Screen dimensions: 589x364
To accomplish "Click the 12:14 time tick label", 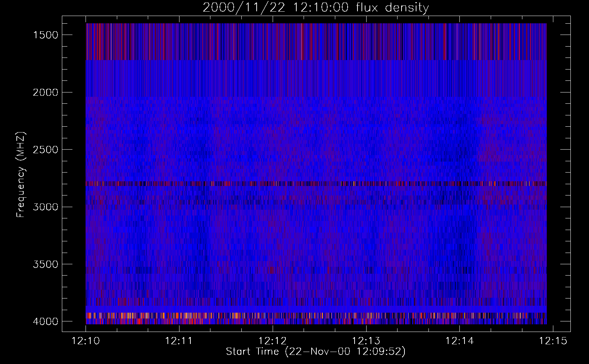I will click(459, 341).
